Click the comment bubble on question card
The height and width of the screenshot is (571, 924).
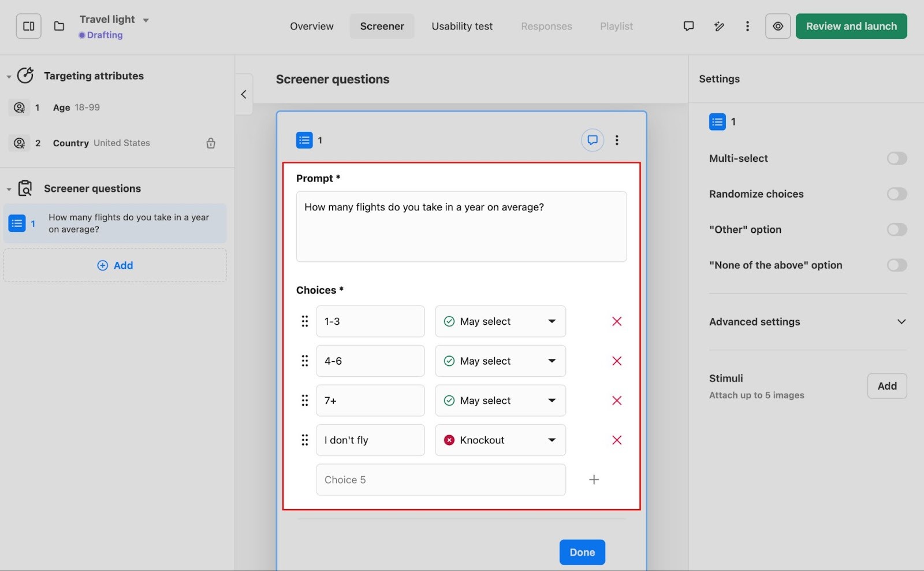click(x=592, y=140)
